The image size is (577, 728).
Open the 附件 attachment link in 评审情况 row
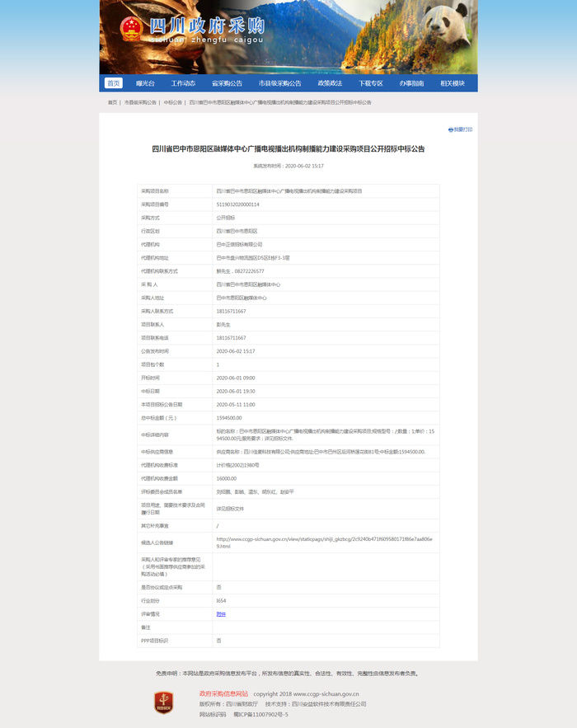point(221,613)
